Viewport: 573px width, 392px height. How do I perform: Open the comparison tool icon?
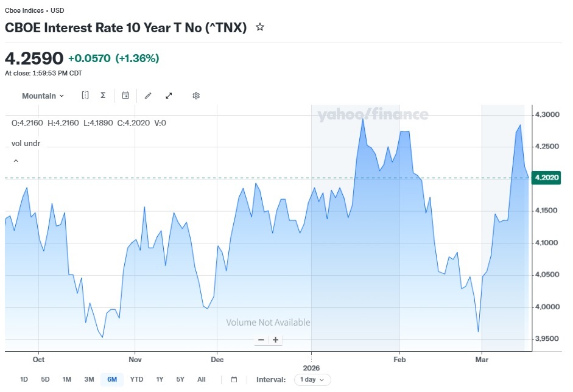click(x=85, y=96)
